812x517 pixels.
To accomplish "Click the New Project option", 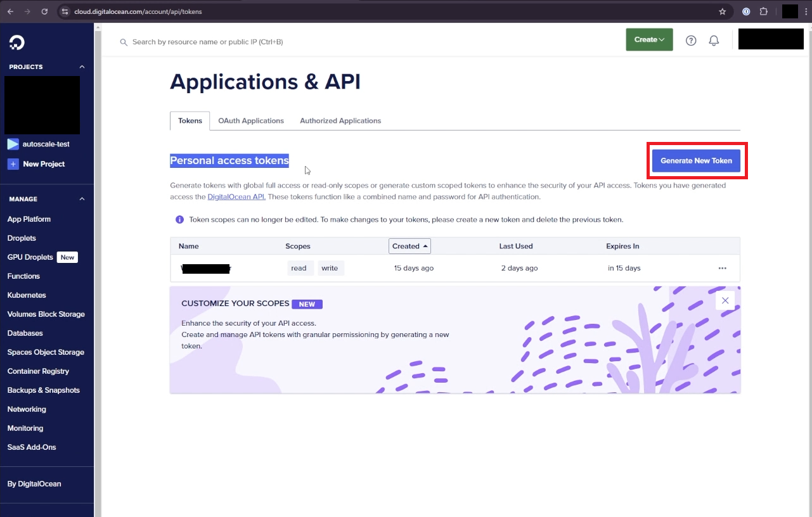I will [42, 163].
